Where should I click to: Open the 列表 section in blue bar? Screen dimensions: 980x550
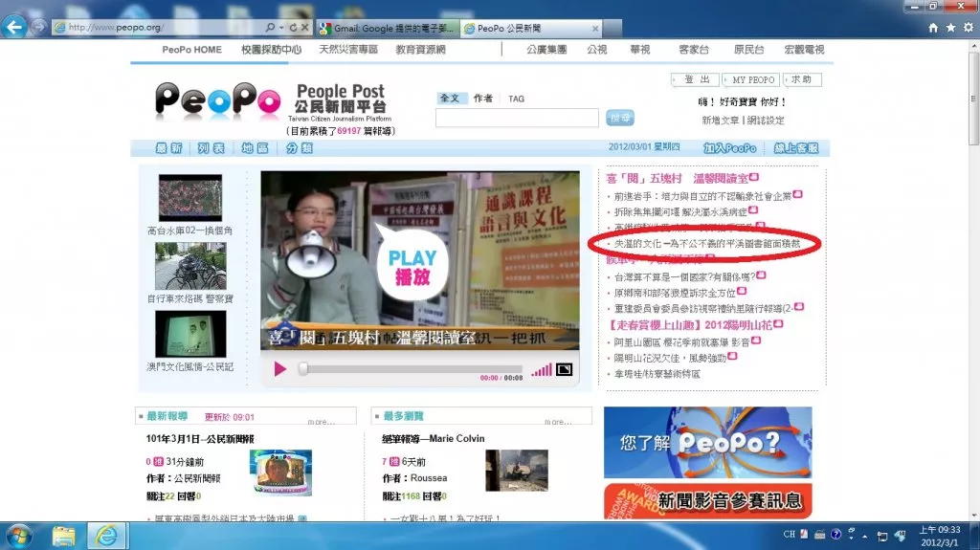[x=212, y=148]
